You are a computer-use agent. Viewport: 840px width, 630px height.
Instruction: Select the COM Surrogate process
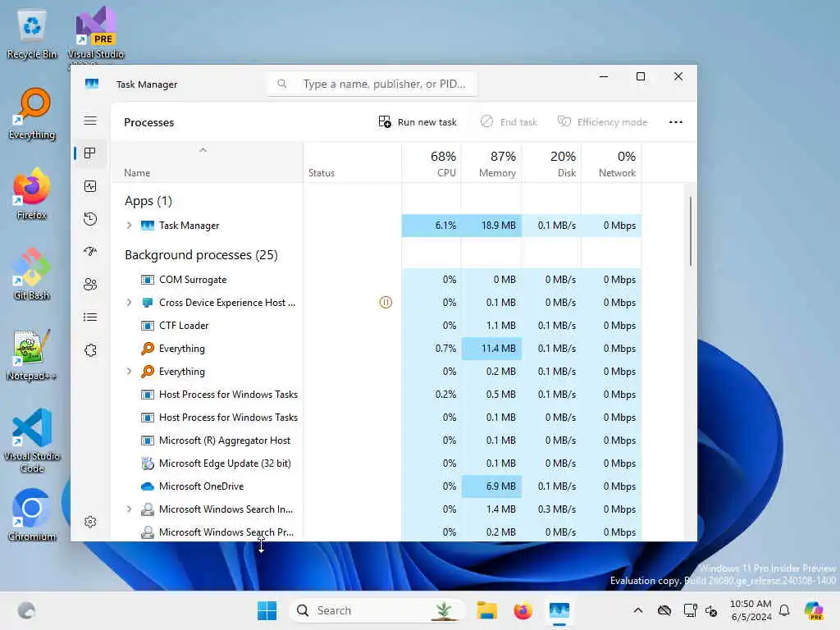click(x=376, y=280)
